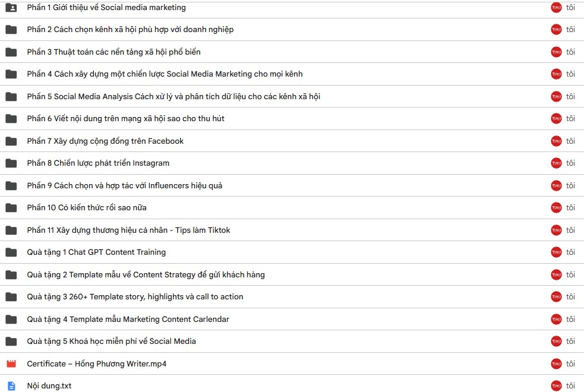Screen dimensions: 584x392
Task: Open Phần 4 Cách xây dựng chiến lược folder
Action: coord(165,74)
